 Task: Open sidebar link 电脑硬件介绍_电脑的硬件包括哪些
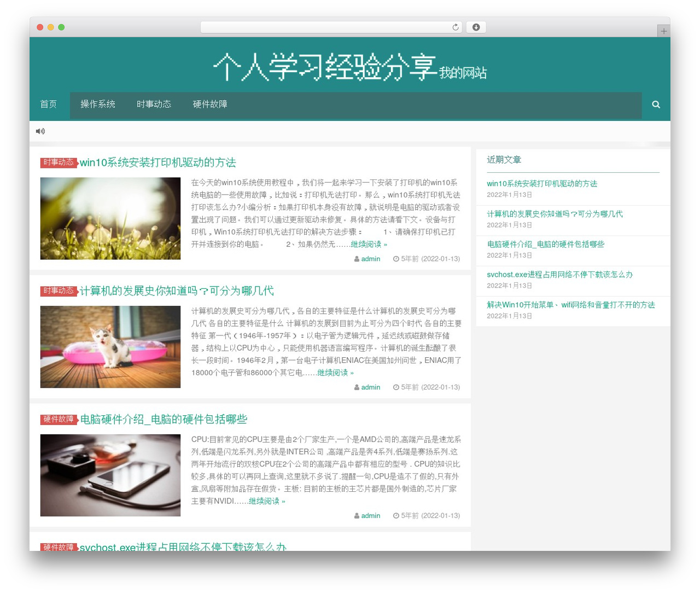point(546,245)
